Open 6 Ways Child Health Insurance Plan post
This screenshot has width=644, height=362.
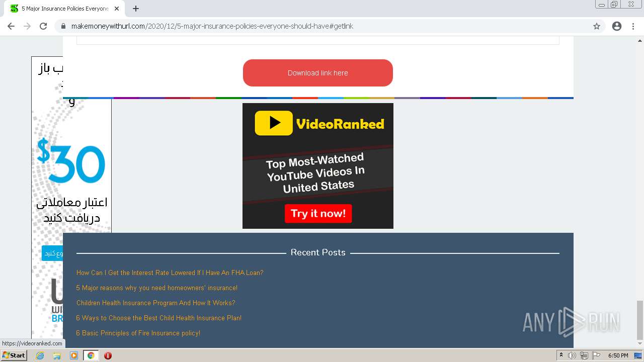(x=158, y=318)
